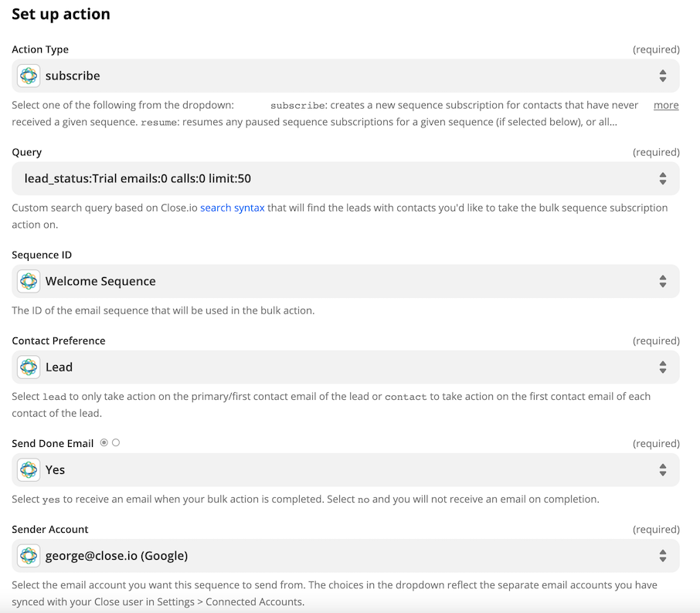Screen dimensions: 700x613
Task: Select second radio button beside Send Done Email
Action: [116, 442]
